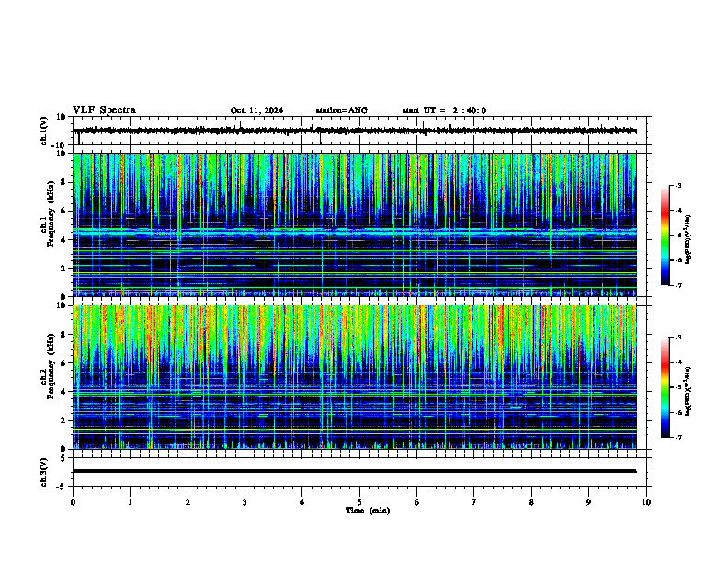Click the ch.3 flat voltage trace
The width and height of the screenshot is (728, 563).
point(355,471)
